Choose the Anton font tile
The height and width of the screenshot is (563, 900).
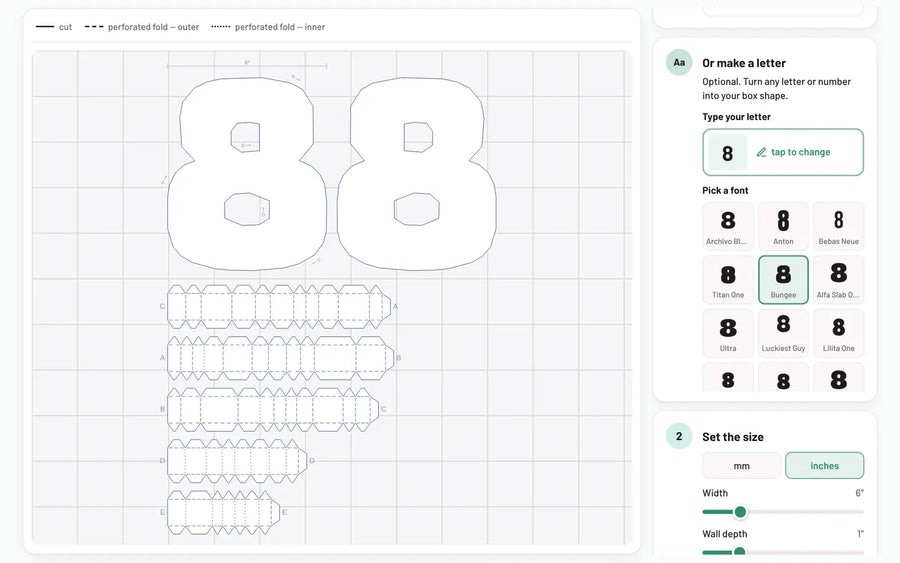(783, 226)
